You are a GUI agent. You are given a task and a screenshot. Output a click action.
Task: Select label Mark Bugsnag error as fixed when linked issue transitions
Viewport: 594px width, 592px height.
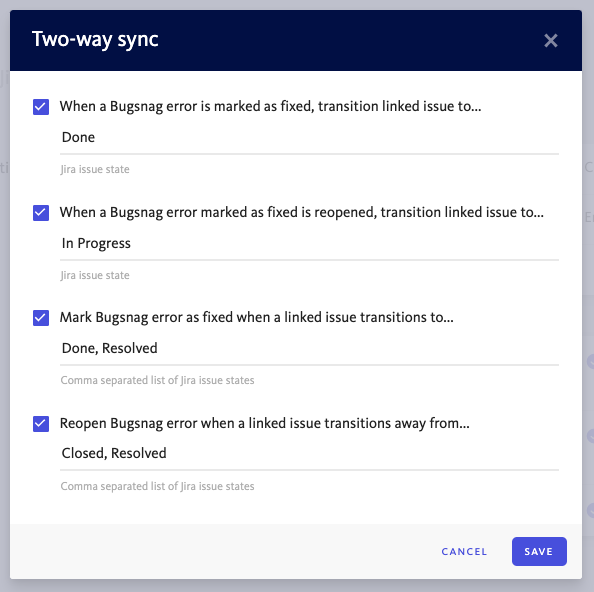click(x=256, y=317)
